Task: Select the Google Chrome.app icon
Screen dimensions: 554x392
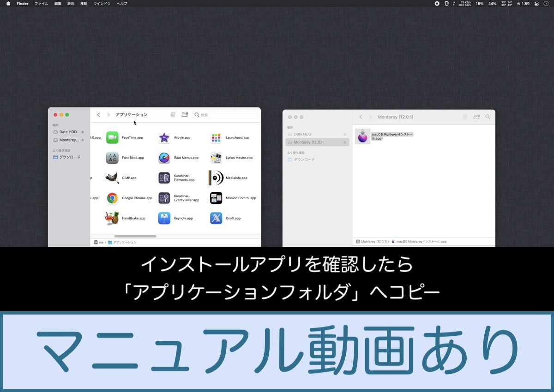Action: click(112, 198)
